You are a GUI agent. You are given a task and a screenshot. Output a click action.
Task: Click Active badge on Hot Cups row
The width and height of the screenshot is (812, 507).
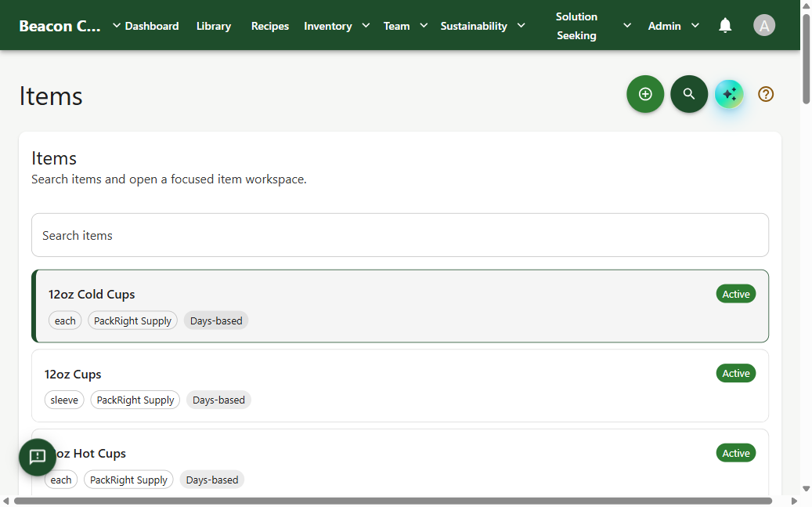pyautogui.click(x=736, y=453)
